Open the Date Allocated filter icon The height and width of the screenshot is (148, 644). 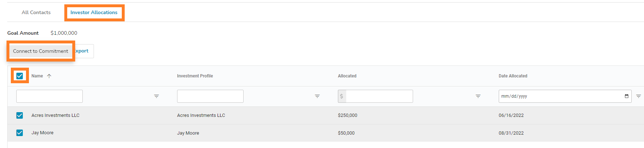coord(639,96)
